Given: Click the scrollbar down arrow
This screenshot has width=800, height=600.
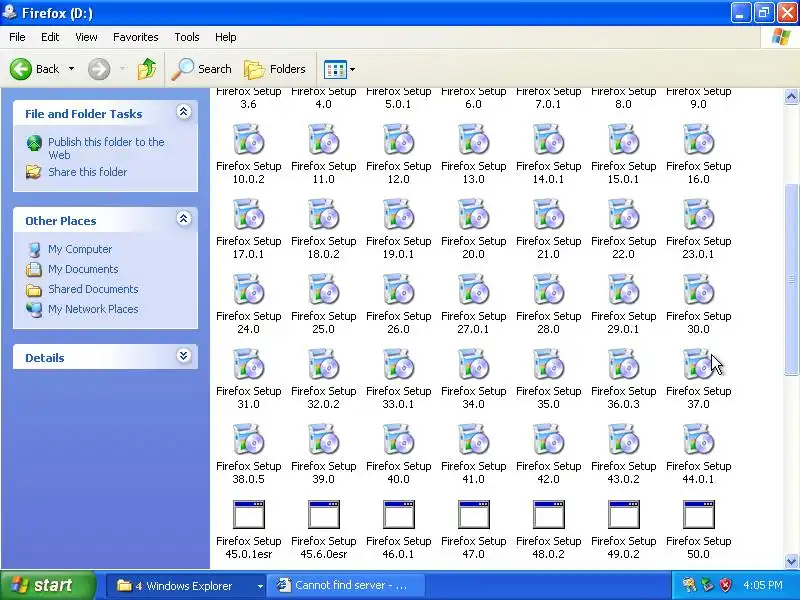Looking at the screenshot, I should click(x=791, y=561).
